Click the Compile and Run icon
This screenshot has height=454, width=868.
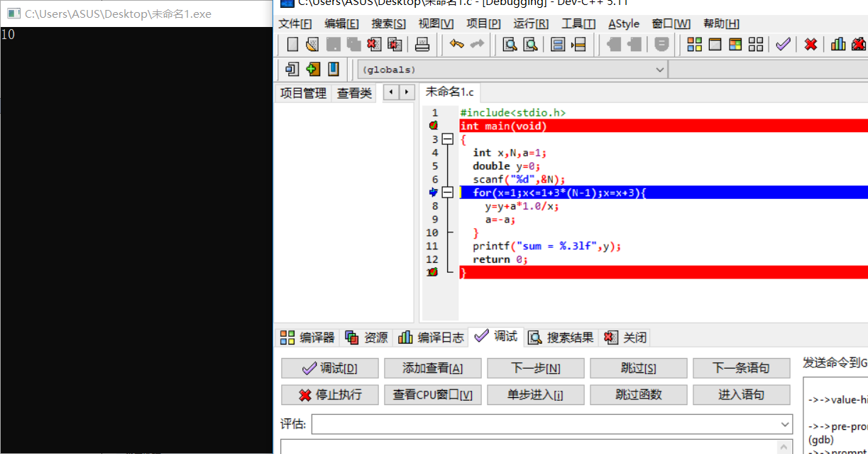coord(736,45)
